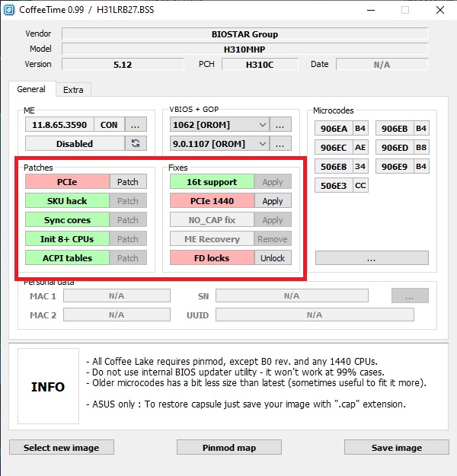457x476 pixels.
Task: Click the Patch button for ACPI tables
Action: [128, 257]
